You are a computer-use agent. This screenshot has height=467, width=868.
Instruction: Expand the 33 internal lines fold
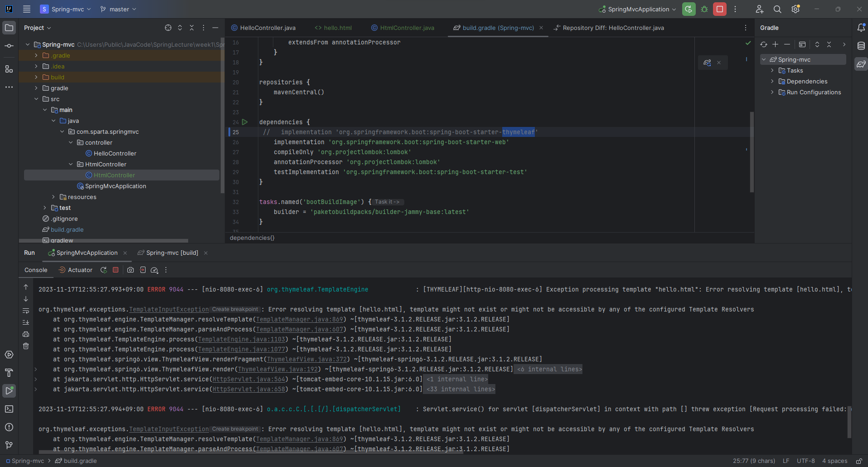point(461,389)
